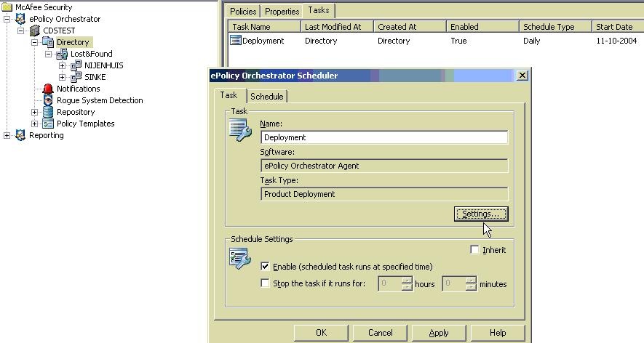Click the Rogue System Detection icon
The height and width of the screenshot is (343, 644).
48,100
